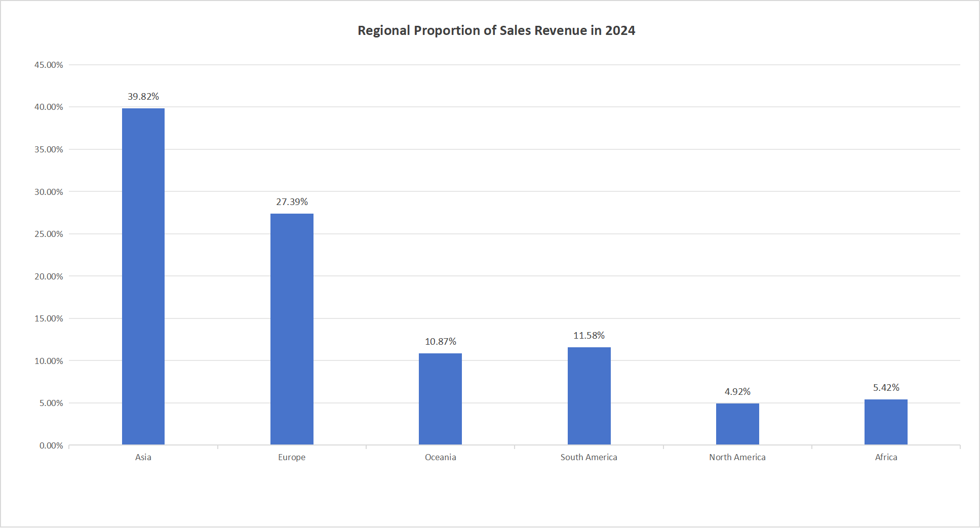
Task: Select the 0.00% vertical axis label
Action: (x=51, y=445)
